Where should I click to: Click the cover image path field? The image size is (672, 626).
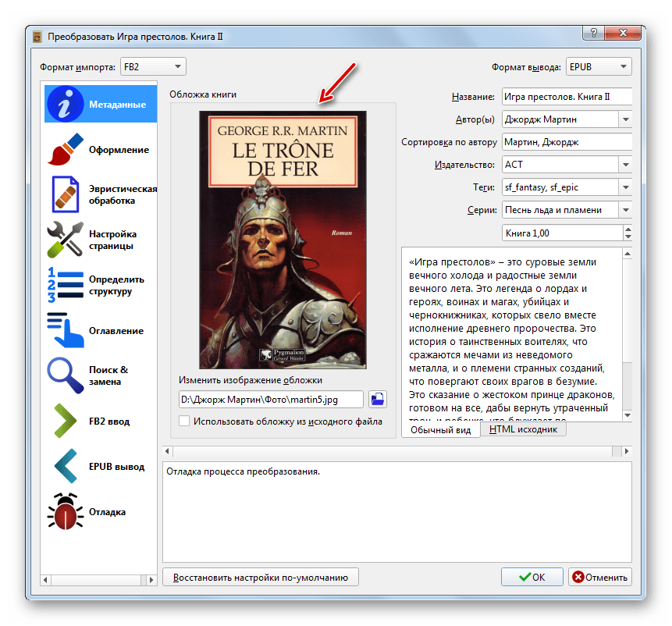click(272, 400)
